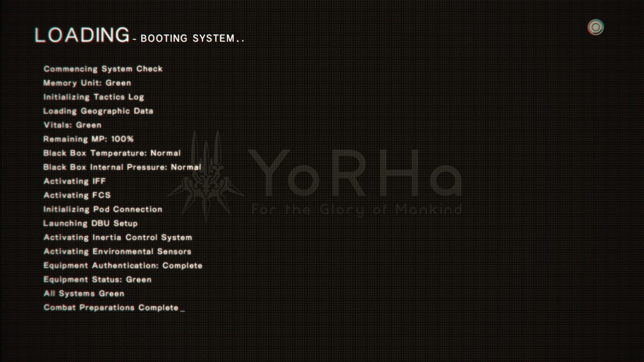Select the Memory Unit: Green line
The image size is (644, 362).
(87, 83)
